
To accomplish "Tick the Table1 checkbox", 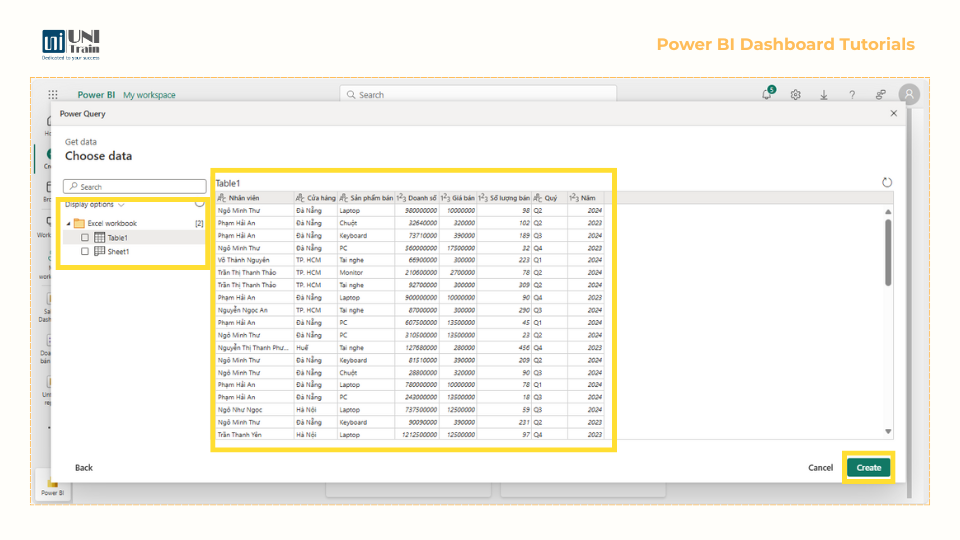I will tap(85, 238).
